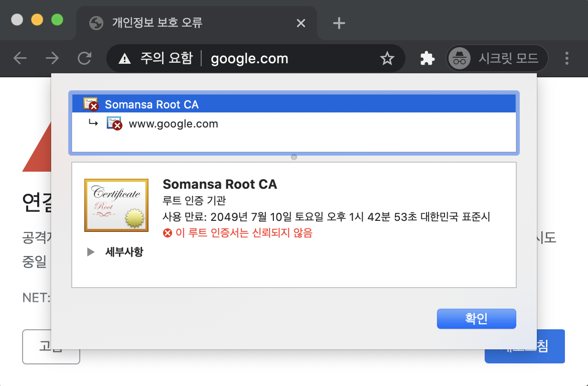
Task: Expand the 세부사항 disclosure triangle
Action: coord(90,251)
